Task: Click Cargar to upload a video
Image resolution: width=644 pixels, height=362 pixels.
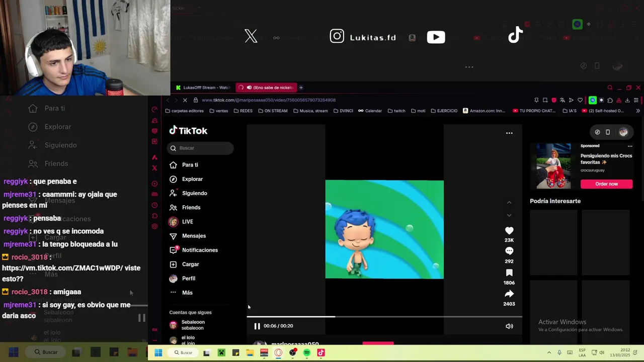Action: click(184, 264)
